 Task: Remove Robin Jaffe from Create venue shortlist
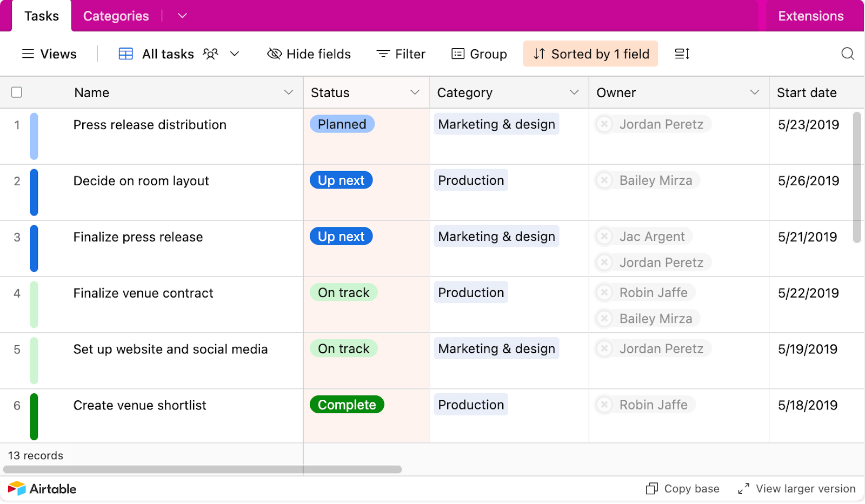pos(604,405)
